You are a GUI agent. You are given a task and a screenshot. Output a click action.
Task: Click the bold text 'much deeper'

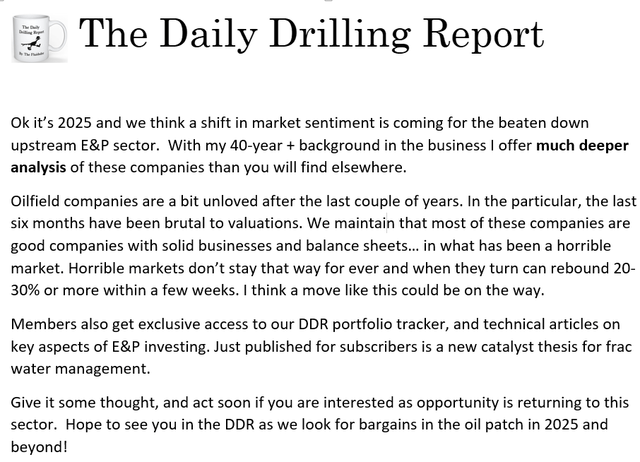coord(582,145)
